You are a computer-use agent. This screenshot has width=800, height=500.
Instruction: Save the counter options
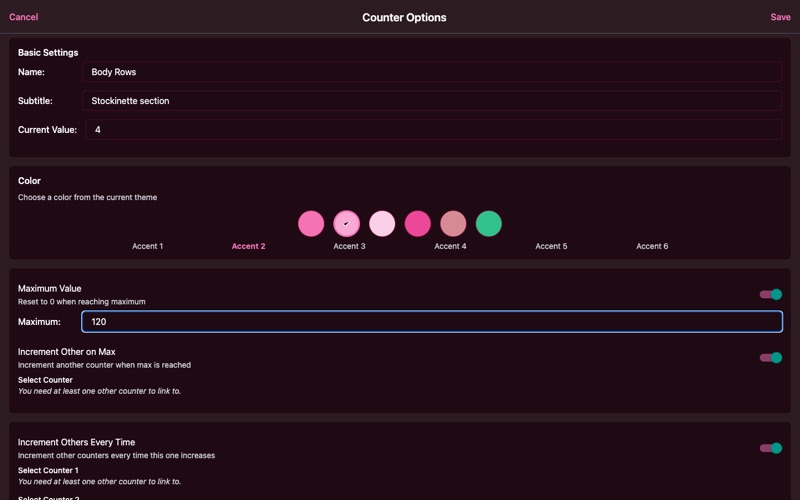tap(780, 17)
